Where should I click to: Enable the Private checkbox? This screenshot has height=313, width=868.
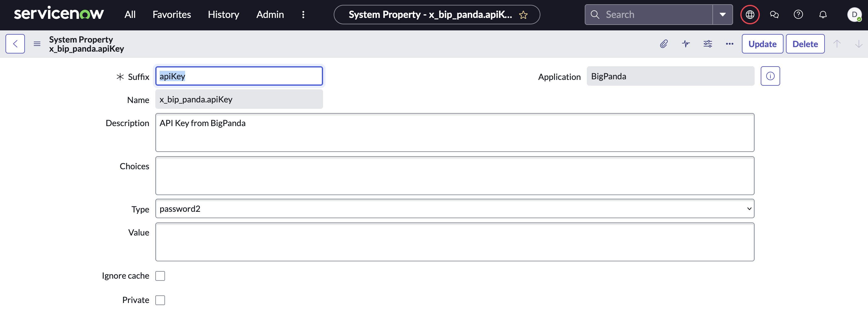161,300
